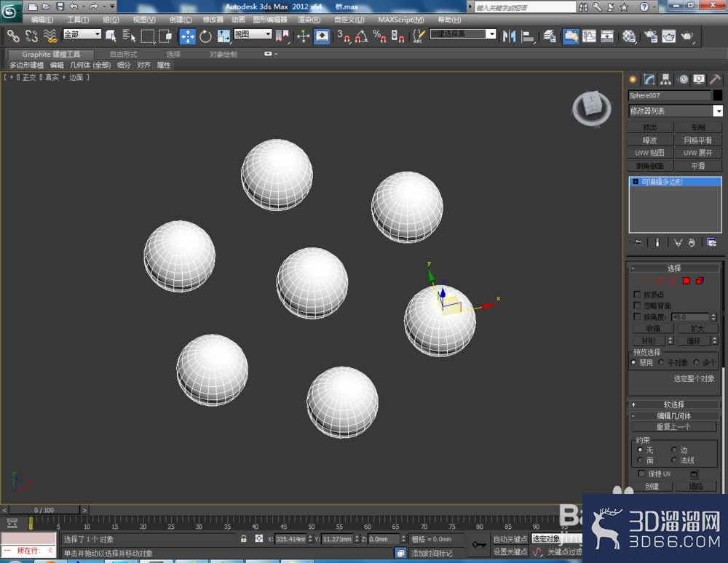Click the Select and Link chain icon

click(13, 36)
